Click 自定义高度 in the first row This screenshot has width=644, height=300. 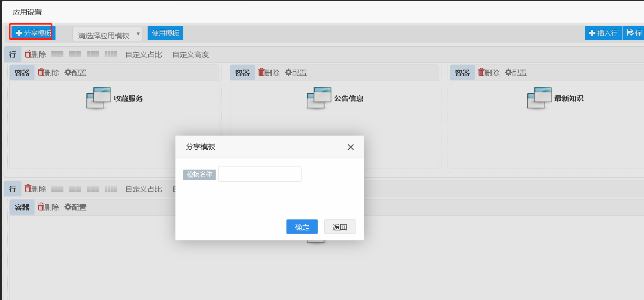click(x=191, y=54)
